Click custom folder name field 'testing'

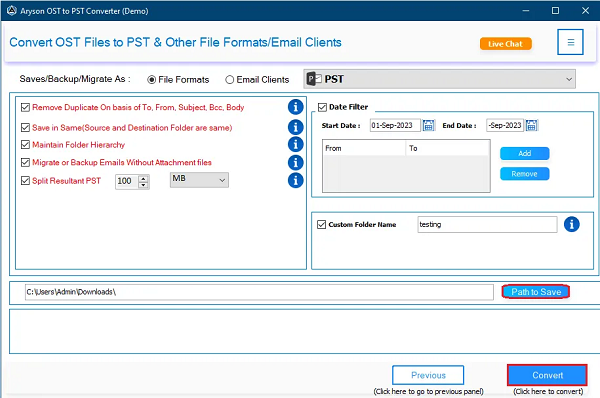pyautogui.click(x=487, y=224)
